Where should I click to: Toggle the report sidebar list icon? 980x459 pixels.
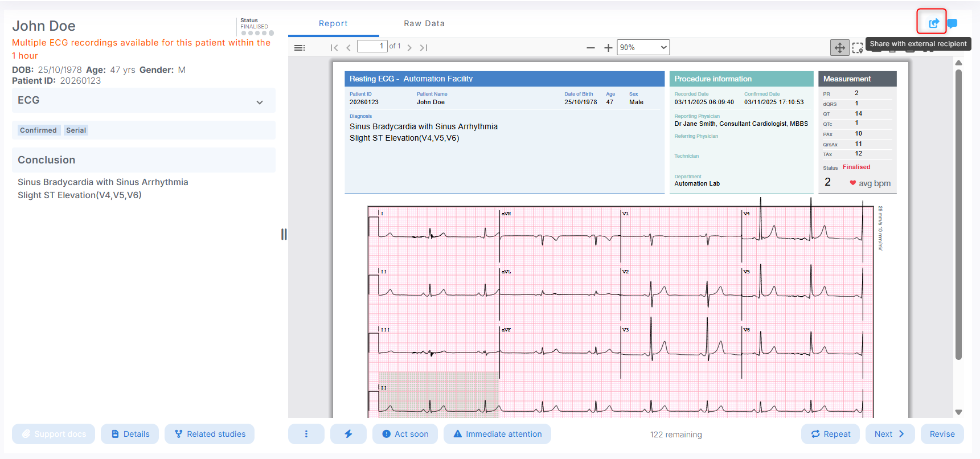[x=299, y=48]
